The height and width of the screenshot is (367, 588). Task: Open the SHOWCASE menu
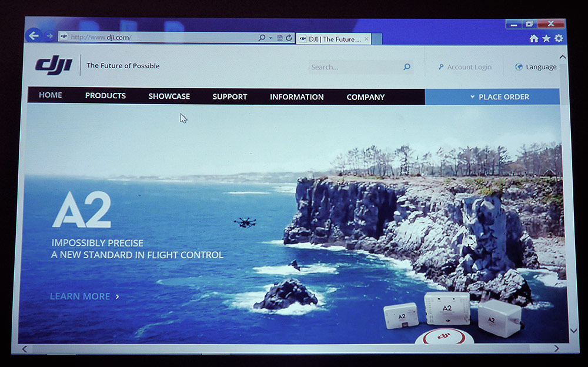pos(169,96)
